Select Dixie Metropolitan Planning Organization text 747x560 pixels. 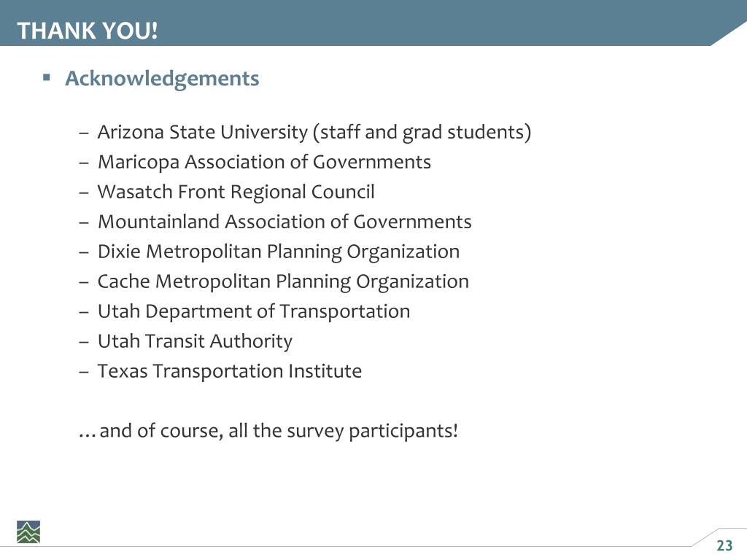[279, 252]
